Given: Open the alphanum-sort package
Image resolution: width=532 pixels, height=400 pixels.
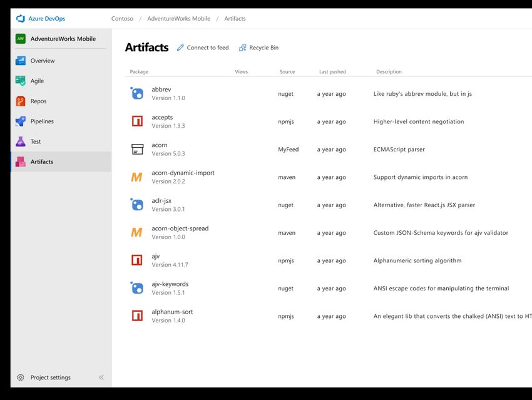Looking at the screenshot, I should [172, 312].
